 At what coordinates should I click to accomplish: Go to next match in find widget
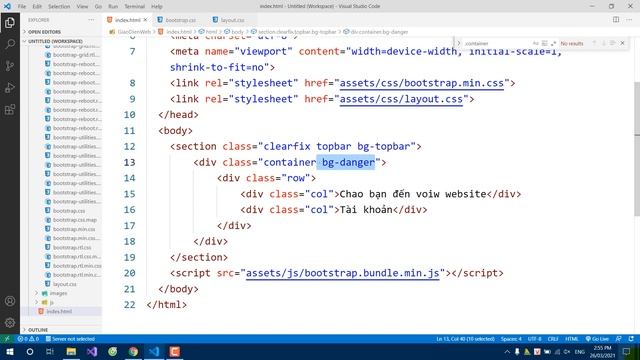[x=604, y=43]
